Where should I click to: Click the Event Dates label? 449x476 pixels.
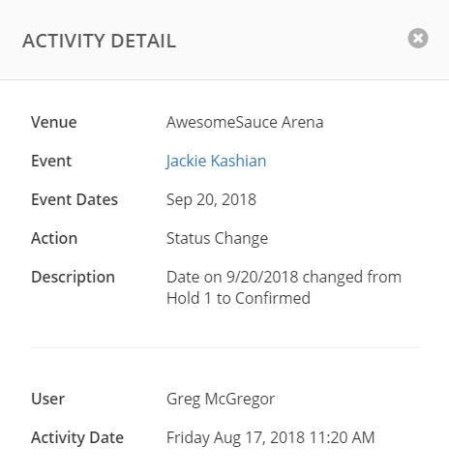click(75, 199)
